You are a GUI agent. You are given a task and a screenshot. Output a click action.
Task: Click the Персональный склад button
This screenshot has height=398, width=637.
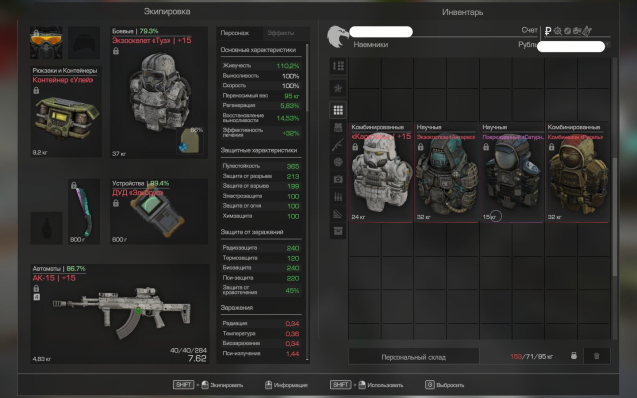pos(414,357)
